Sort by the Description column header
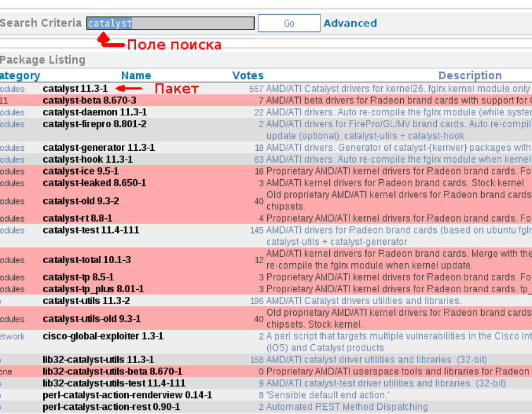The height and width of the screenshot is (414, 532). 470,75
